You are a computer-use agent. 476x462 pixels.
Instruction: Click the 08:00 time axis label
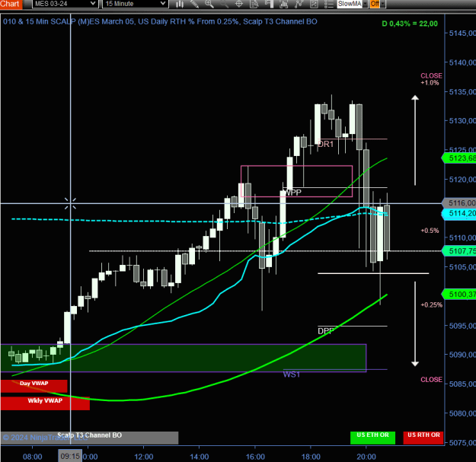tap(33, 457)
